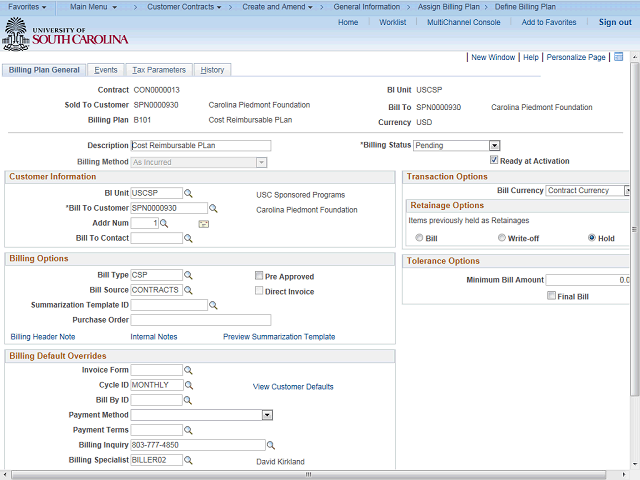The image size is (640, 480).
Task: Switch to the Events tab
Action: tap(106, 70)
